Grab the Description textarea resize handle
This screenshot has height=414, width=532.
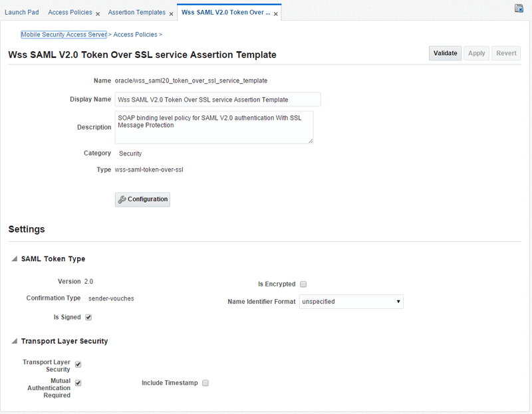pyautogui.click(x=311, y=141)
